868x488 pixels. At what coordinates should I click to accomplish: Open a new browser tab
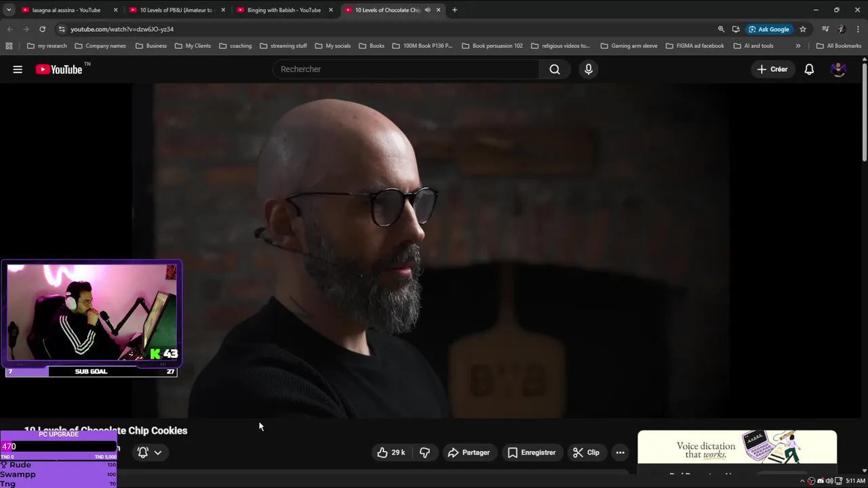454,10
